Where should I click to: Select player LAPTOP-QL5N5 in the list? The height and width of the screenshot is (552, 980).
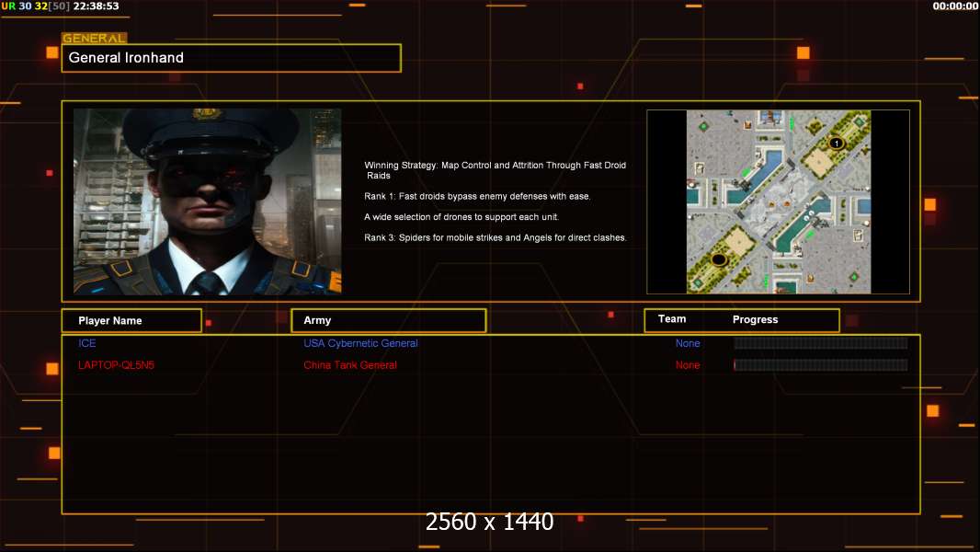coord(116,365)
